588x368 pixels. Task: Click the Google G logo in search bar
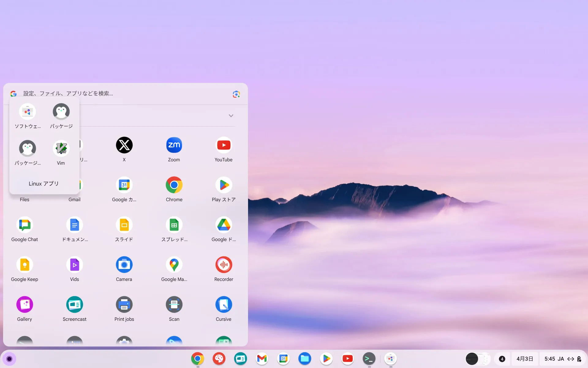[13, 94]
